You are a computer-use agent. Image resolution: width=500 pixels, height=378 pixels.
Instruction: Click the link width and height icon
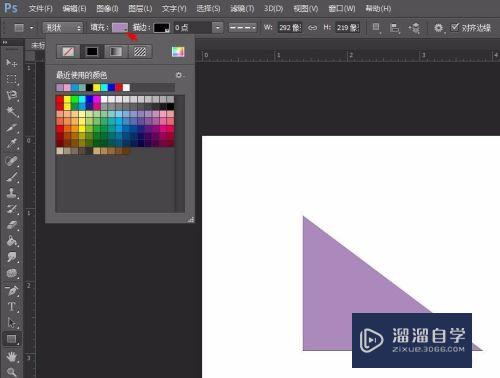(x=312, y=27)
